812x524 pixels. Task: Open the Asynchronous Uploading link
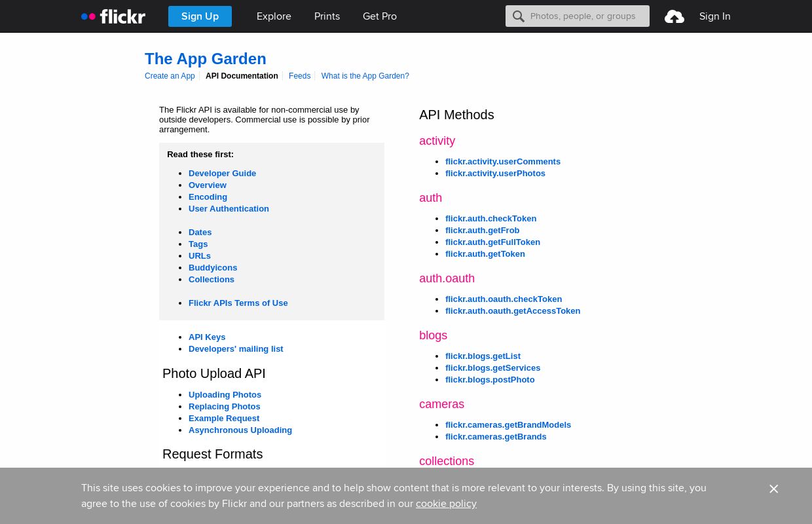pyautogui.click(x=240, y=430)
